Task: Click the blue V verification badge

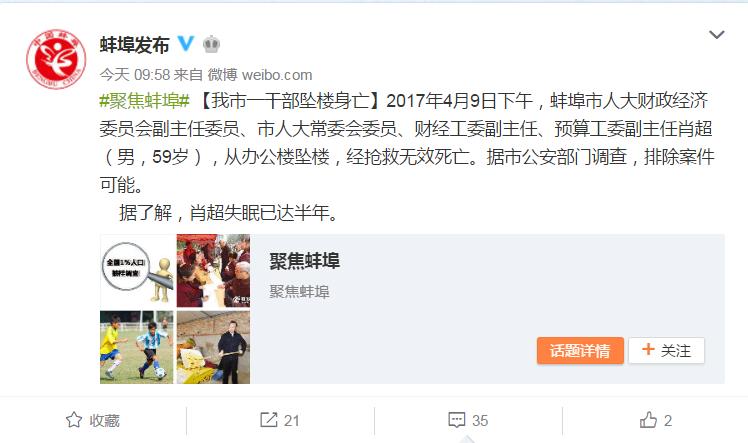Action: [x=186, y=44]
